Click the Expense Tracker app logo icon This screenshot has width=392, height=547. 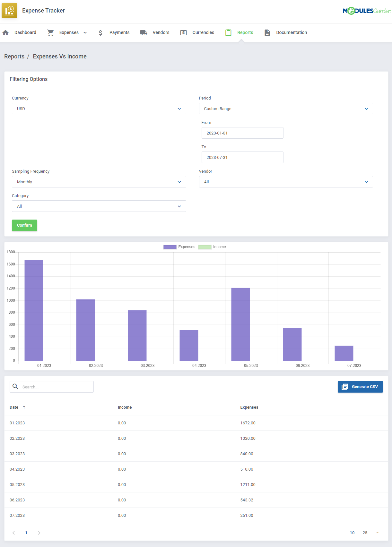coord(9,11)
